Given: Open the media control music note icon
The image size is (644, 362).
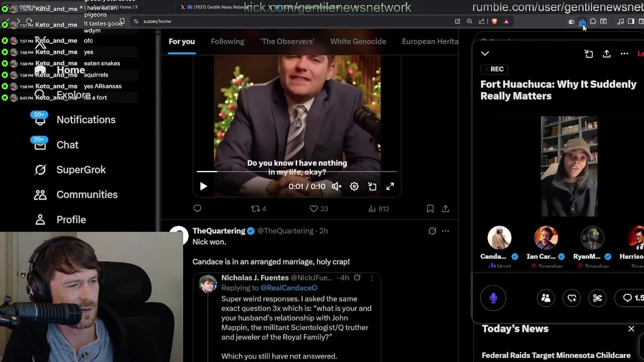Looking at the screenshot, I should pyautogui.click(x=620, y=22).
